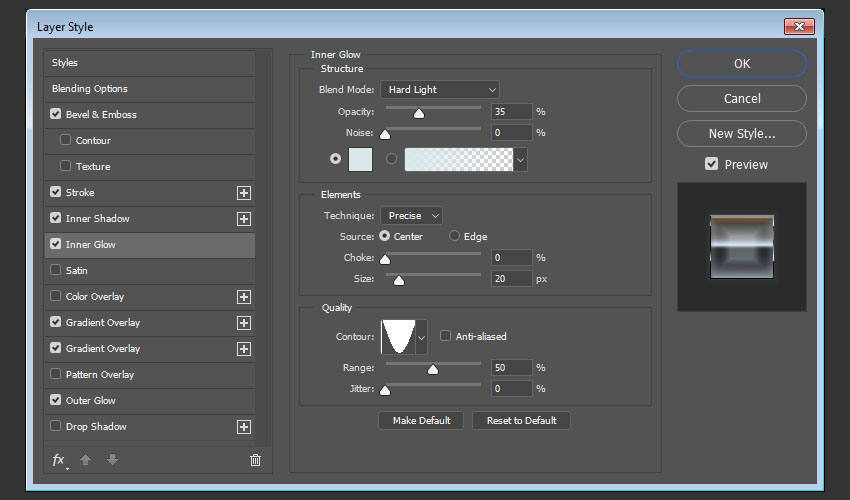Add another Drop Shadow using plus icon

tap(243, 427)
